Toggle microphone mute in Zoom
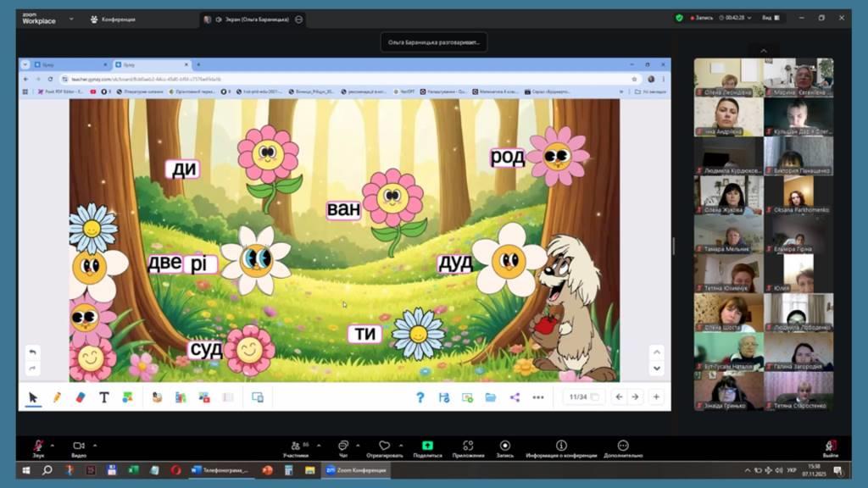The height and width of the screenshot is (488, 868). pyautogui.click(x=38, y=446)
